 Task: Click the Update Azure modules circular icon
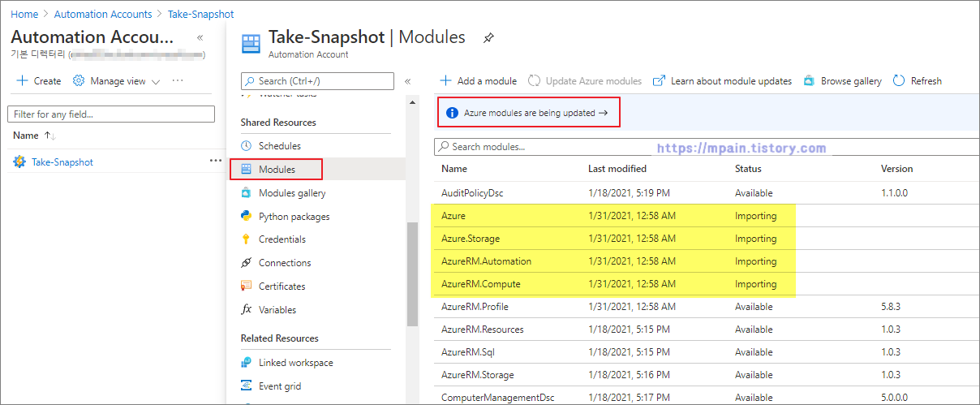click(x=535, y=80)
